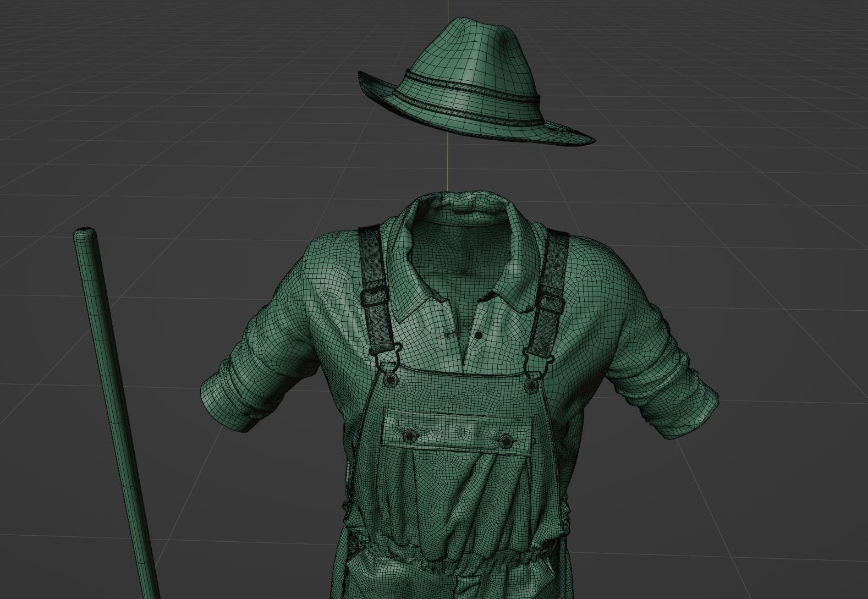868x599 pixels.
Task: Select the fedora hat mesh
Action: point(476,83)
